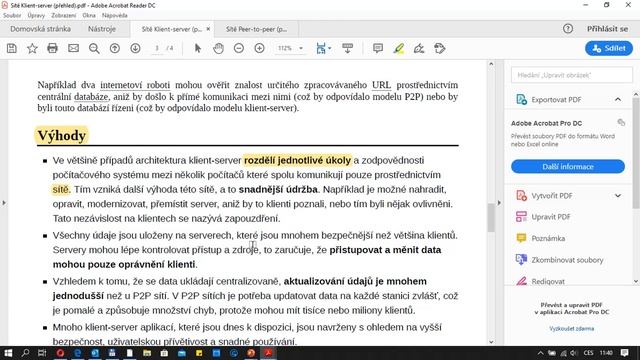Viewport: 640px width, 360px height.
Task: Go to next page arrow down
Action: 136,48
